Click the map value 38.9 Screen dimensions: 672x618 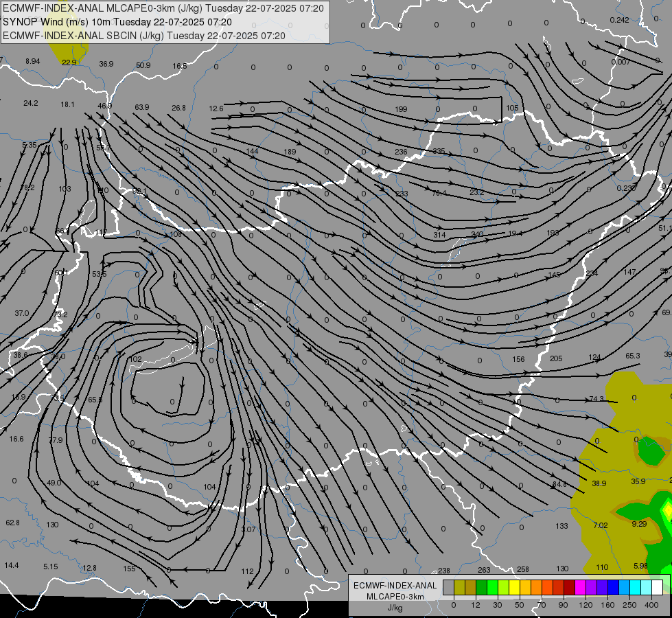tap(599, 483)
